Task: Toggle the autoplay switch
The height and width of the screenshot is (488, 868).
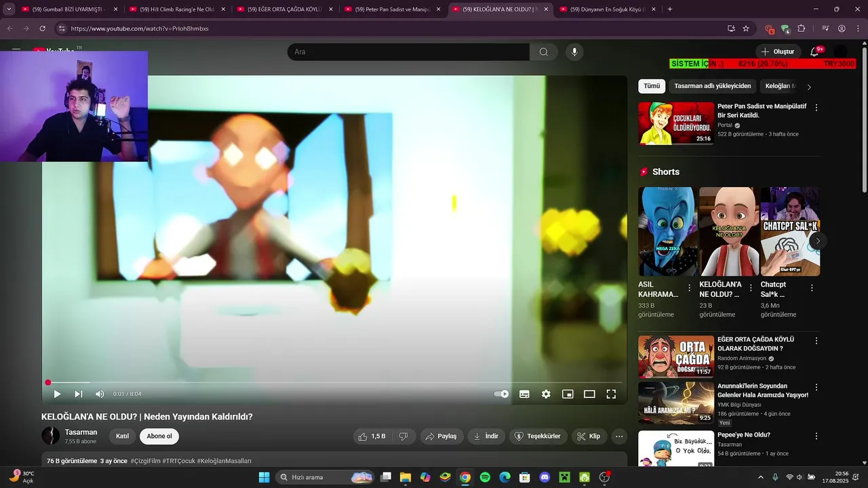Action: pyautogui.click(x=501, y=394)
